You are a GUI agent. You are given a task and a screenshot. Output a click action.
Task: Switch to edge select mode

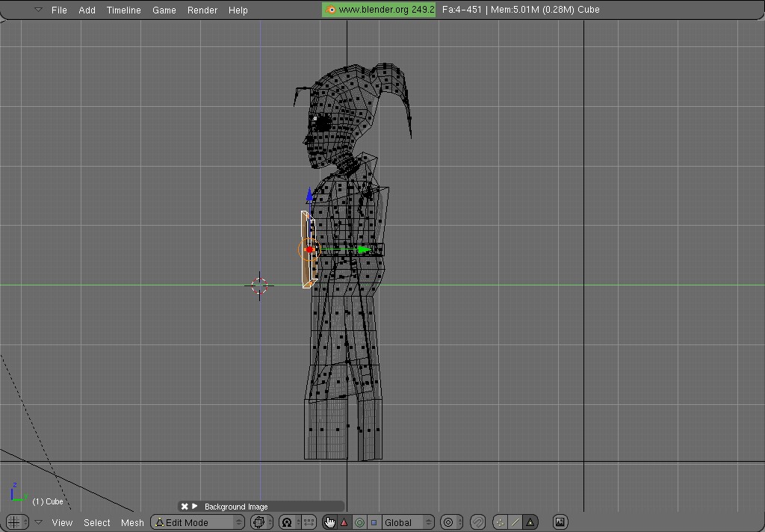pos(515,522)
